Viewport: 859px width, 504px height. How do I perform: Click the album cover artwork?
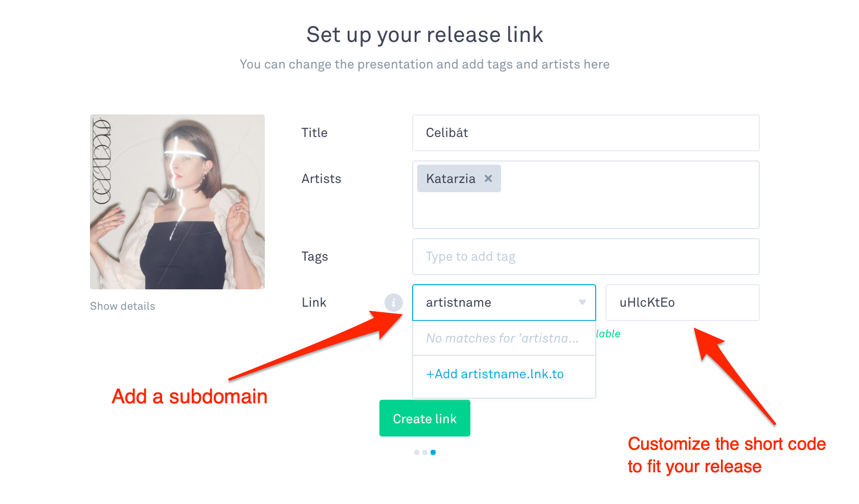[177, 202]
